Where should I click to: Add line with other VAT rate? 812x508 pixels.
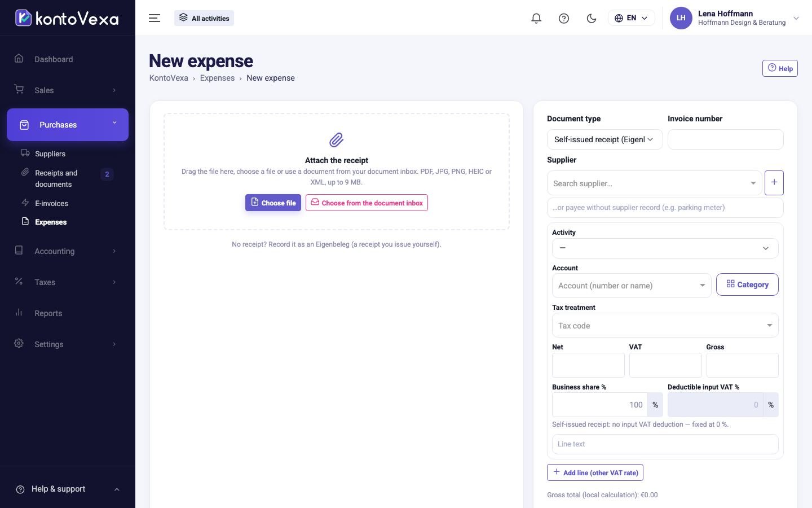click(595, 472)
